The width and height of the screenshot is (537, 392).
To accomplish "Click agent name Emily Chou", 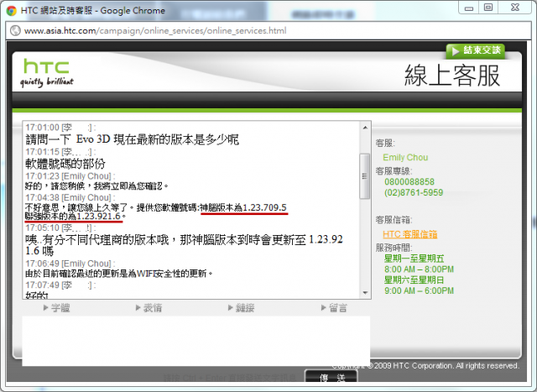I will click(405, 157).
